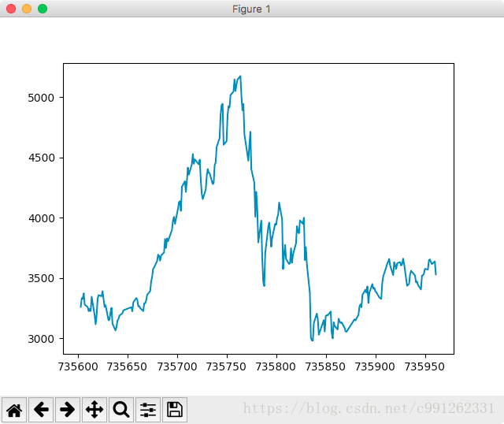Activate the Zoom to rectangle tool
The width and height of the screenshot is (504, 424).
[x=121, y=410]
